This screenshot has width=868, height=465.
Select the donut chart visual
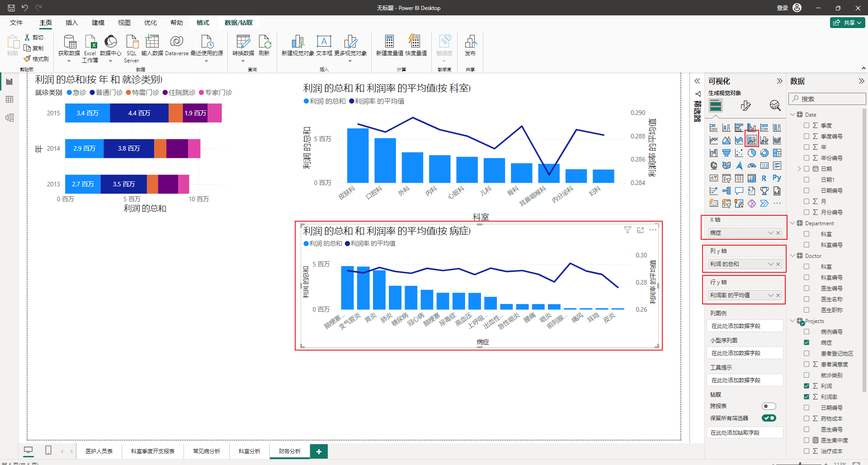click(x=764, y=153)
